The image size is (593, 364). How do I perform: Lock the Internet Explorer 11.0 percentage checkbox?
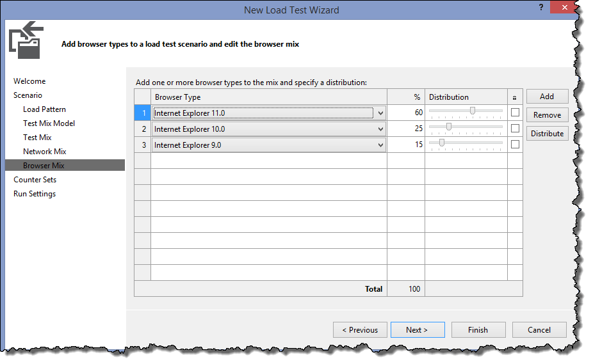click(515, 113)
